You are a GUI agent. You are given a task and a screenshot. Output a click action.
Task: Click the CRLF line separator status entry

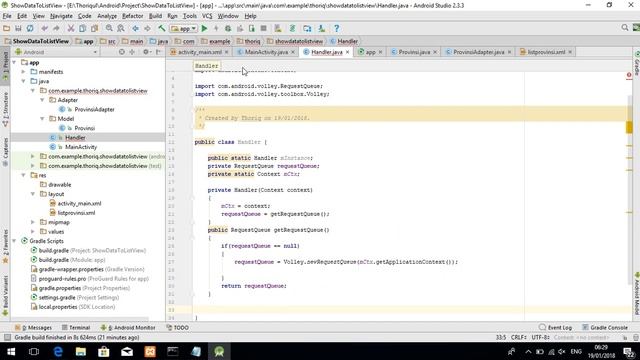click(519, 338)
